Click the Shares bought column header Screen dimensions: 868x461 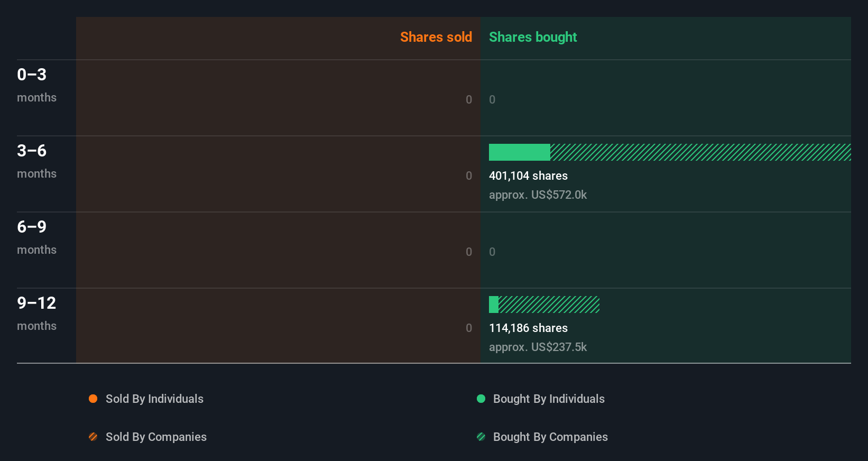(533, 37)
